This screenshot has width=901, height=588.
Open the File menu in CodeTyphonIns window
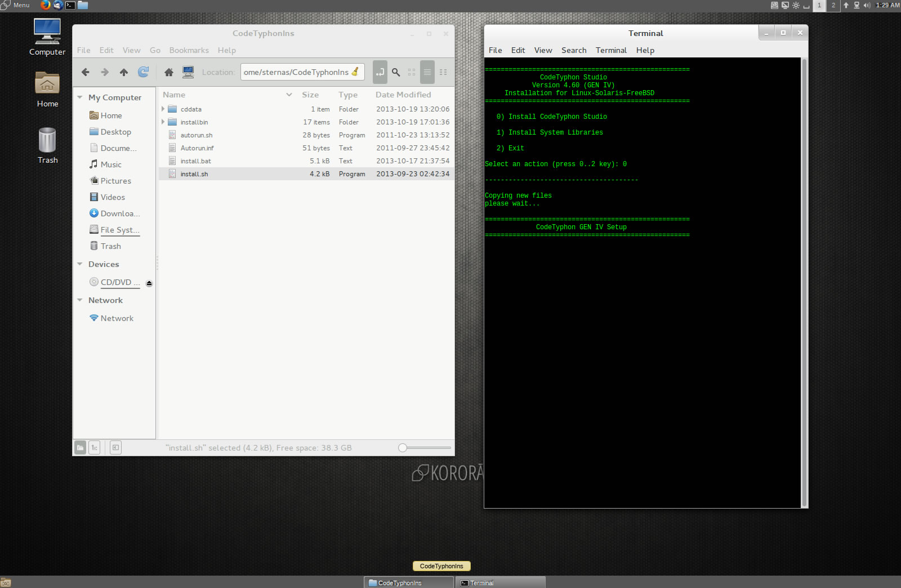[83, 50]
